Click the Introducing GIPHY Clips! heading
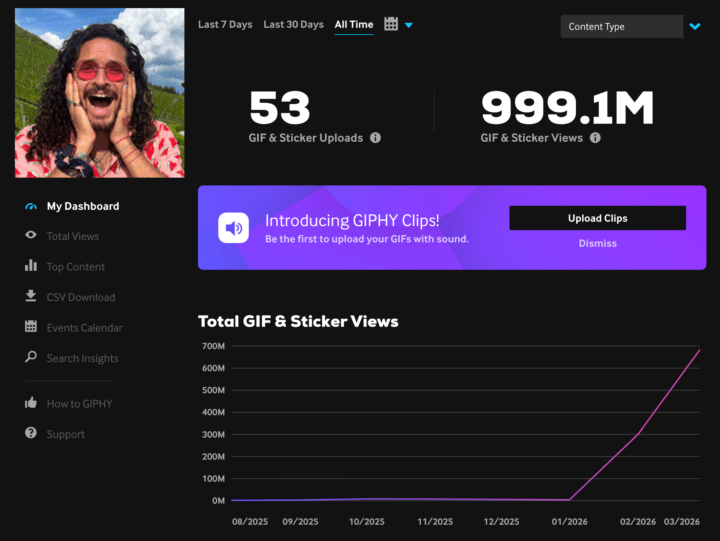 (352, 220)
